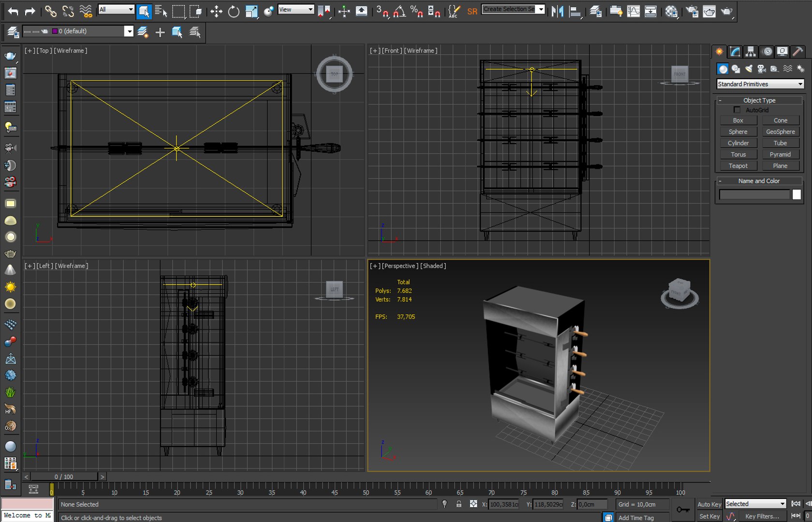The width and height of the screenshot is (812, 522).
Task: Click the Torus primitive button
Action: (x=738, y=154)
